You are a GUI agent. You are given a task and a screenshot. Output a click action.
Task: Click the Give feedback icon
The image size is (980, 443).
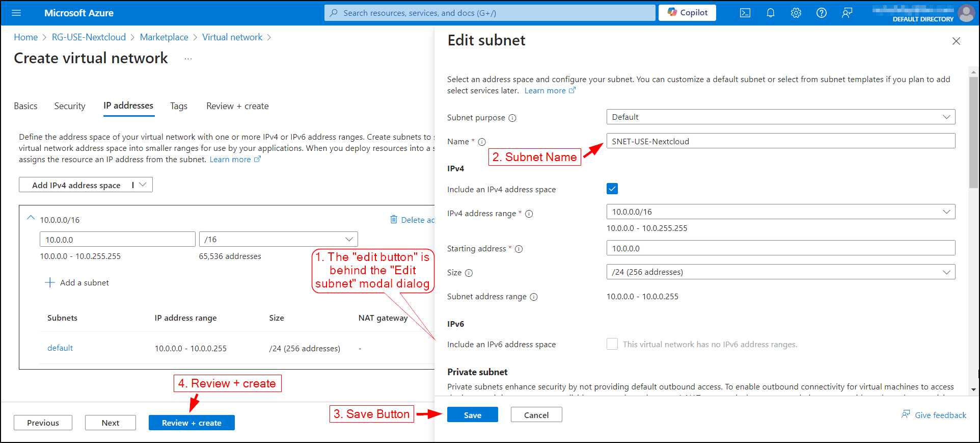click(x=906, y=414)
